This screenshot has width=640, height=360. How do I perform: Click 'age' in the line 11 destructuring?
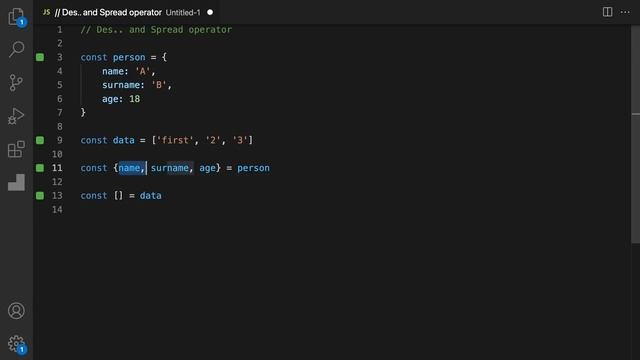[x=207, y=168]
